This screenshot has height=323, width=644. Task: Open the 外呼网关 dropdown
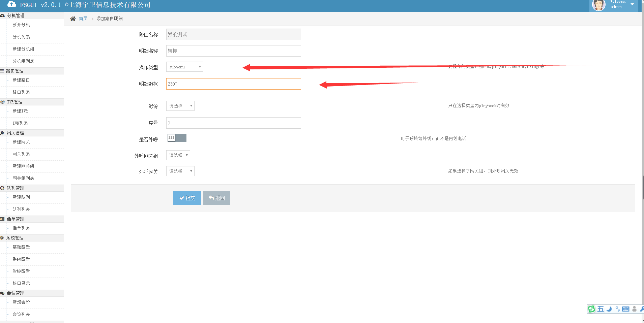(x=180, y=171)
